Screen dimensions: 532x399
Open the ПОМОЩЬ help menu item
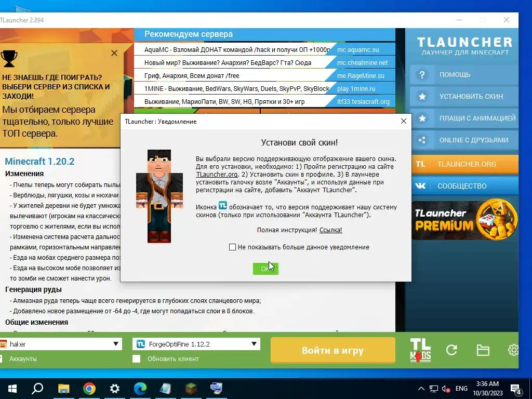pyautogui.click(x=464, y=75)
